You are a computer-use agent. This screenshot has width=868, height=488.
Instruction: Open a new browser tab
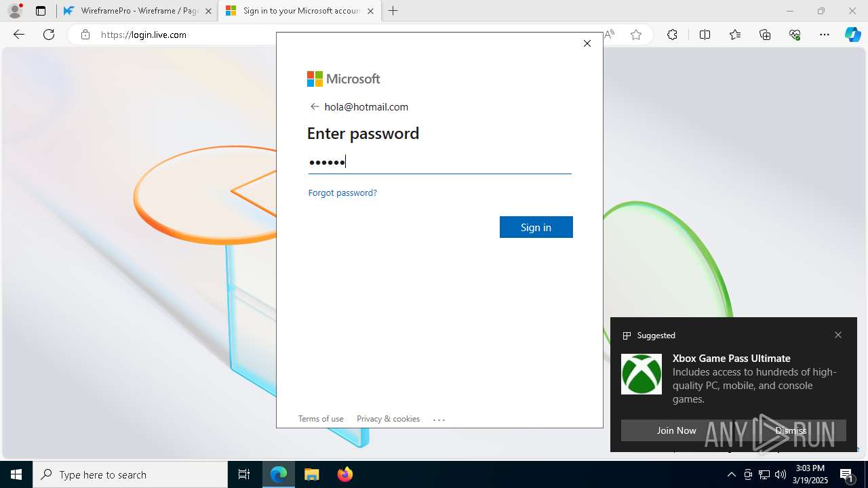(393, 11)
